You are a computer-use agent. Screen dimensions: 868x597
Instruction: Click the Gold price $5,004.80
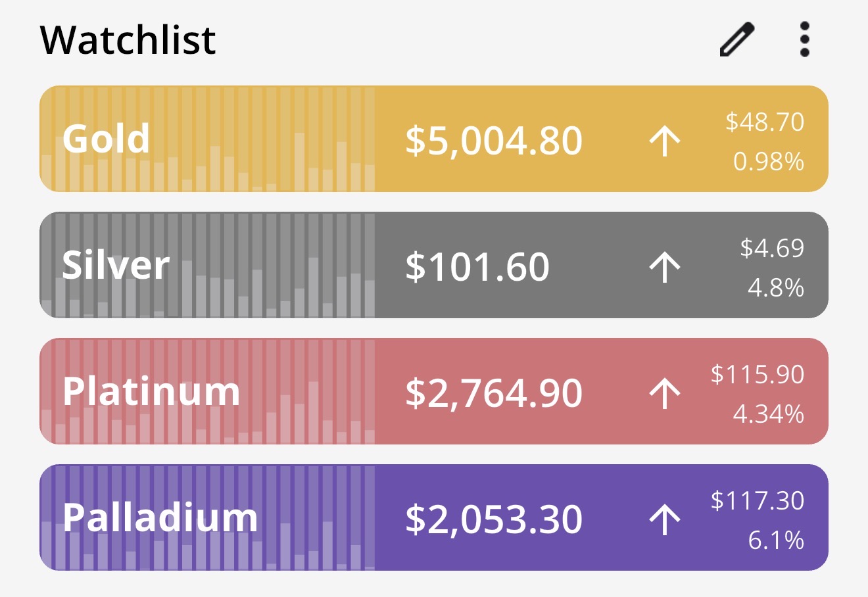[x=494, y=141]
